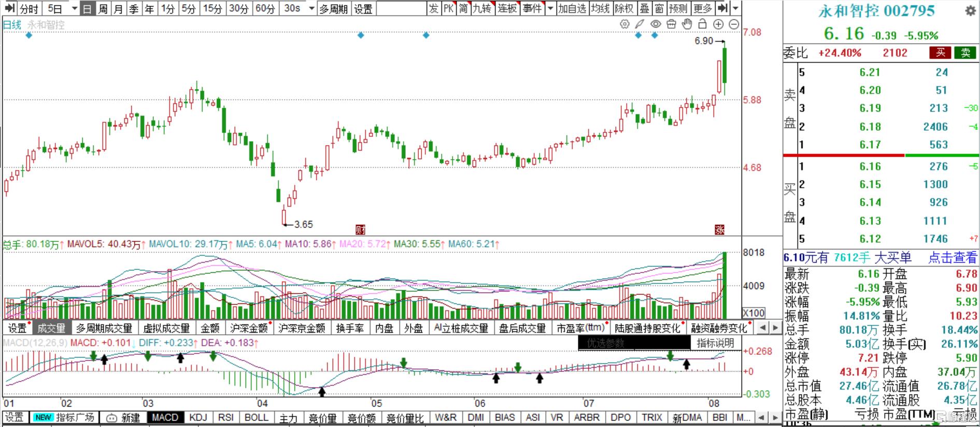Switch to the KDJ indicator tab
980x427 pixels.
click(198, 418)
